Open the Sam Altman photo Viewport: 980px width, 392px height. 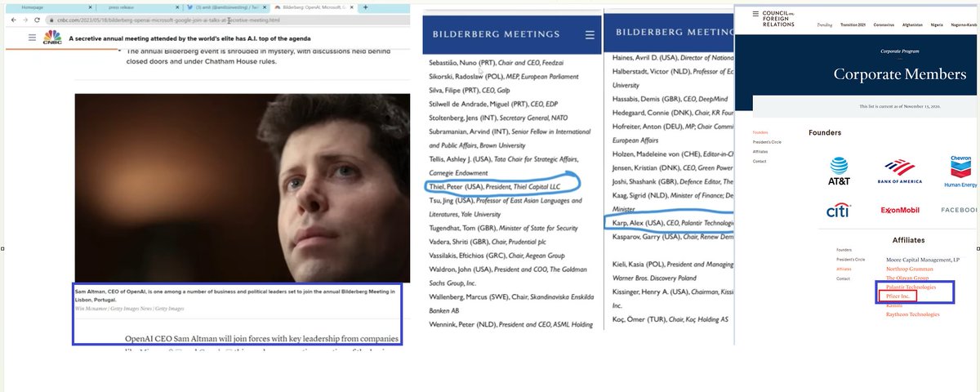(242, 188)
